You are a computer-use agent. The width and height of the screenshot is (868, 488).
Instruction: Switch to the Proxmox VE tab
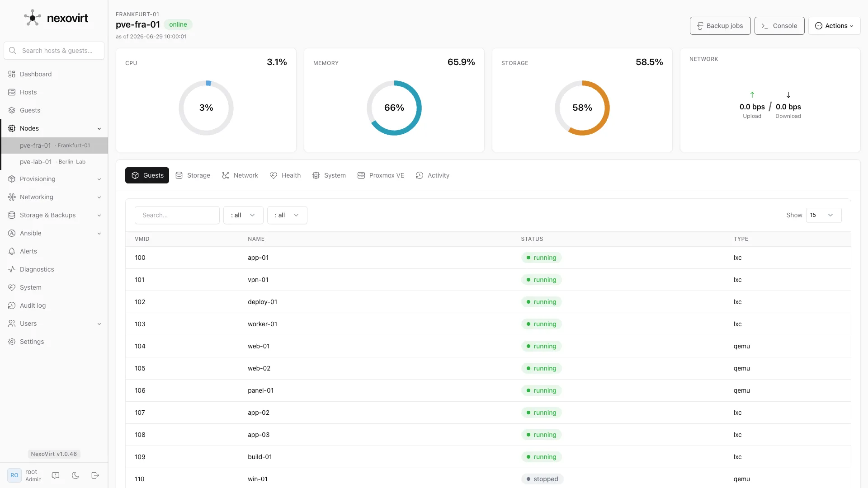[x=381, y=175]
